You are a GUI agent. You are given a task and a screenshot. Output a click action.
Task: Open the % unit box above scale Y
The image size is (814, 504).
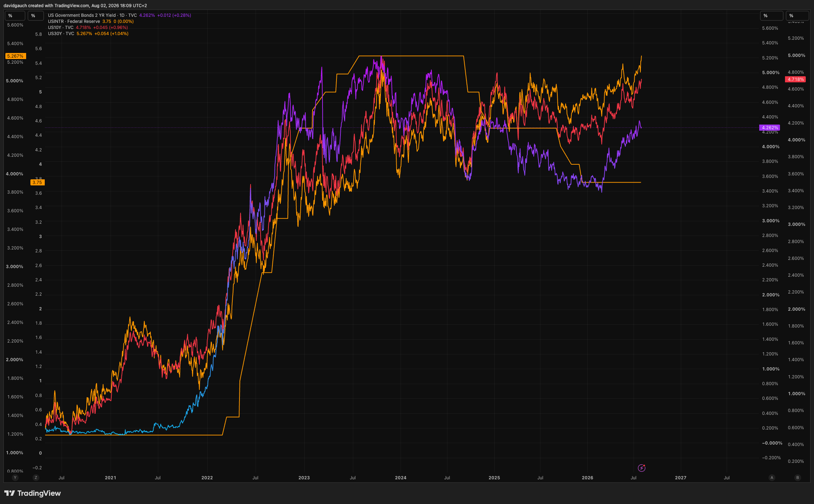click(15, 16)
